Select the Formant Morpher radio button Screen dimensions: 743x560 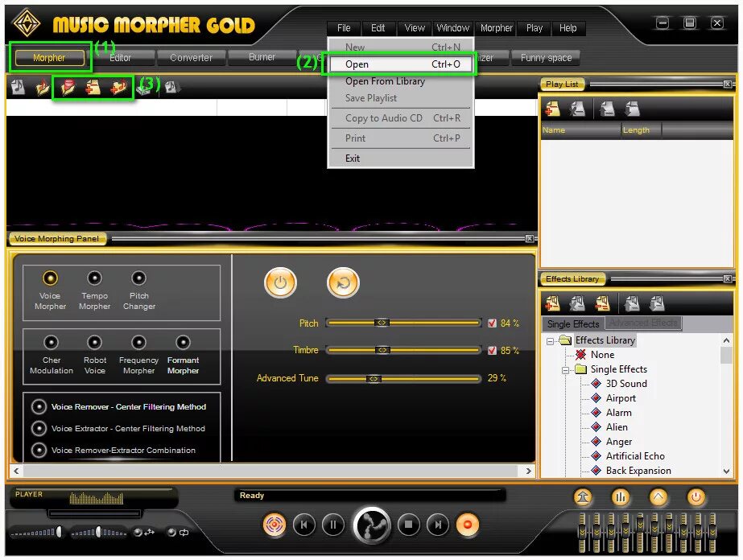[x=183, y=342]
